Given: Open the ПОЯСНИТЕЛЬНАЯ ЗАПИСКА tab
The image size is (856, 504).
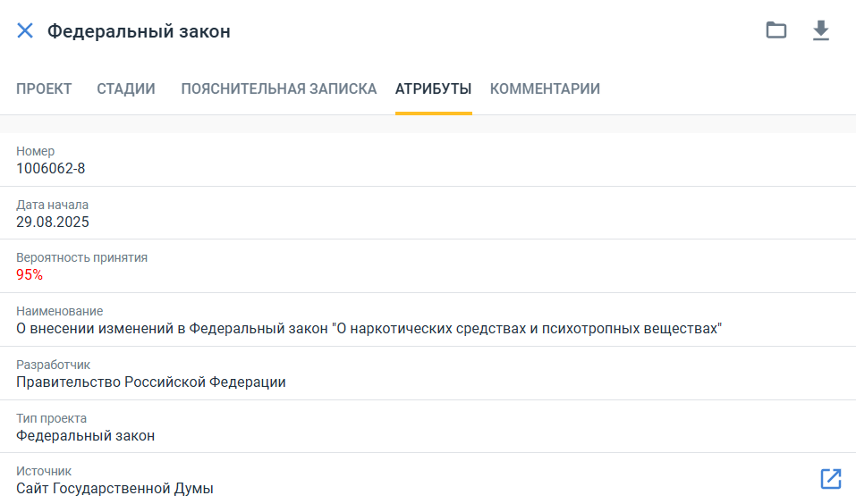Looking at the screenshot, I should click(x=279, y=88).
